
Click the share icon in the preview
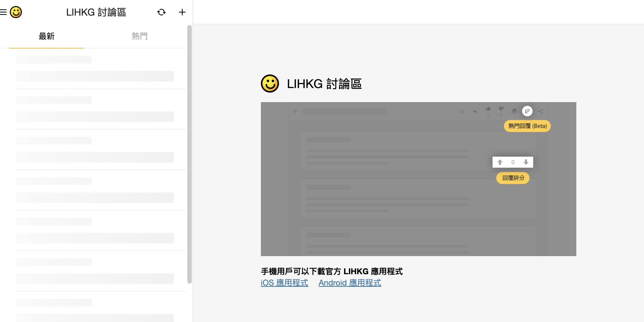[541, 111]
